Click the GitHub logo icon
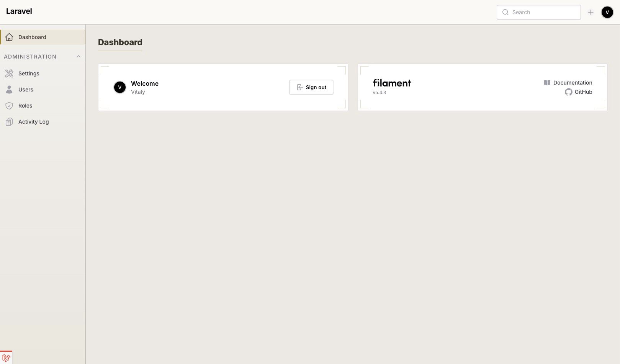Image resolution: width=620 pixels, height=364 pixels. click(x=569, y=92)
